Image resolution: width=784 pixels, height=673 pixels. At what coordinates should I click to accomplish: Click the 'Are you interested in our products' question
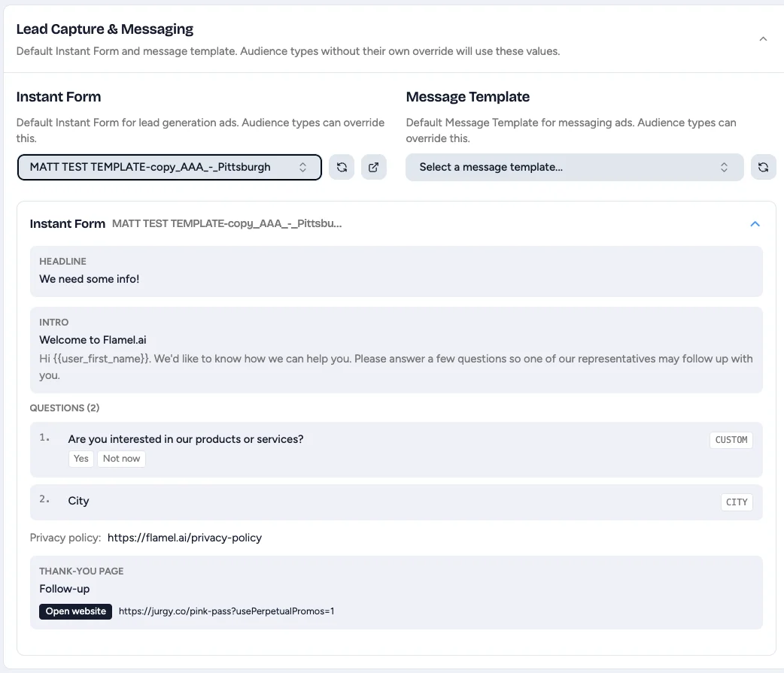(186, 439)
